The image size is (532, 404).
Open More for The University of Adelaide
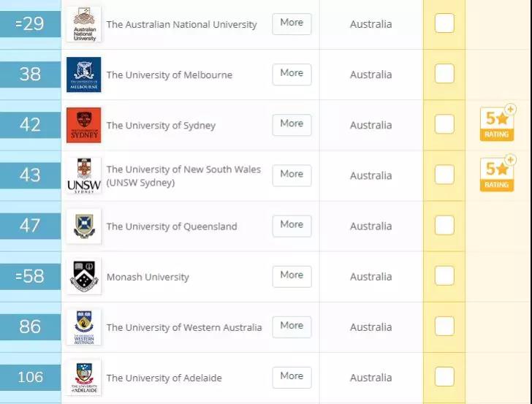(292, 378)
